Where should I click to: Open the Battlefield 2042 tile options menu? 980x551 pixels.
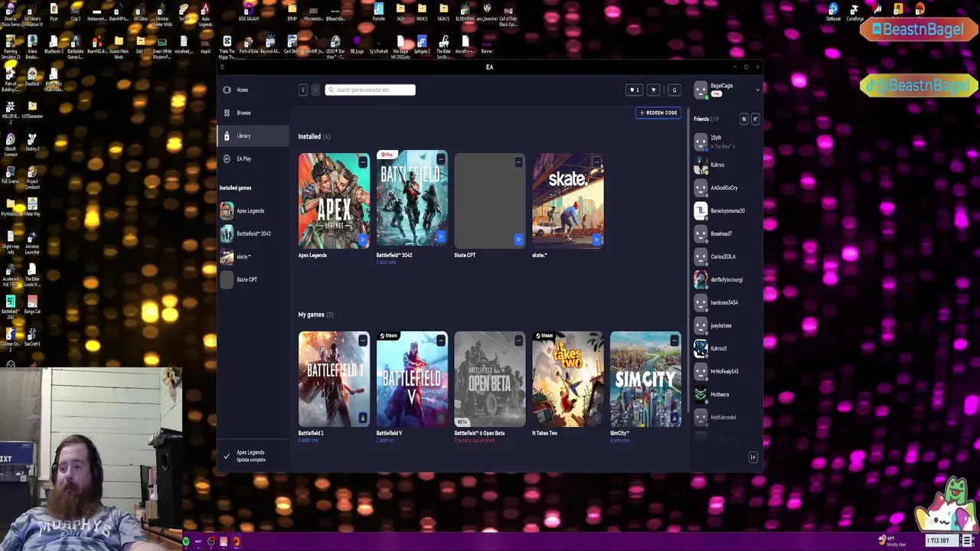click(441, 160)
